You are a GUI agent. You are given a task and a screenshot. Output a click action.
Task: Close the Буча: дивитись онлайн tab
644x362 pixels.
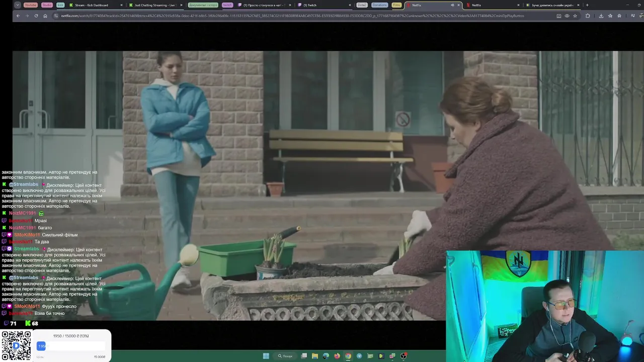[579, 5]
